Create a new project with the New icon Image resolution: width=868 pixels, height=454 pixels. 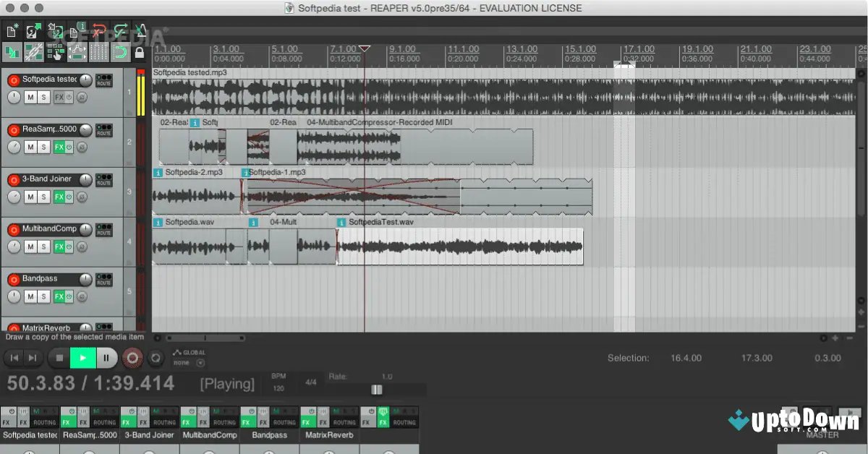[x=12, y=30]
